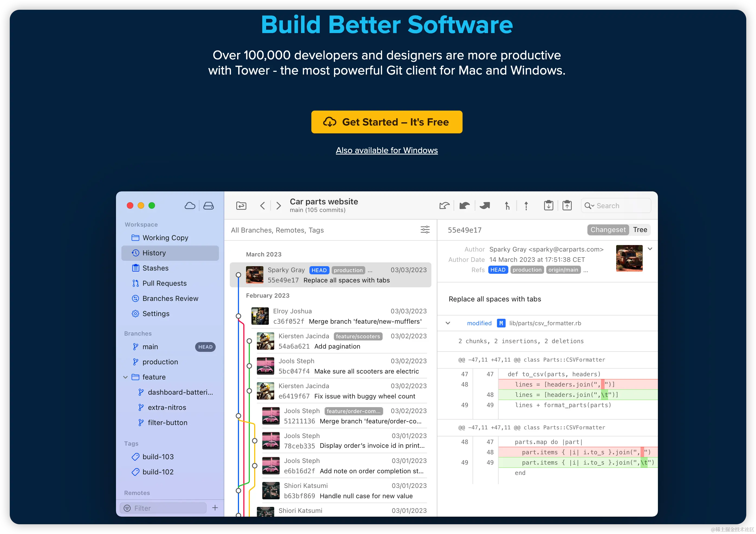This screenshot has width=756, height=534.
Task: Collapse the feature folder chevron
Action: [125, 377]
